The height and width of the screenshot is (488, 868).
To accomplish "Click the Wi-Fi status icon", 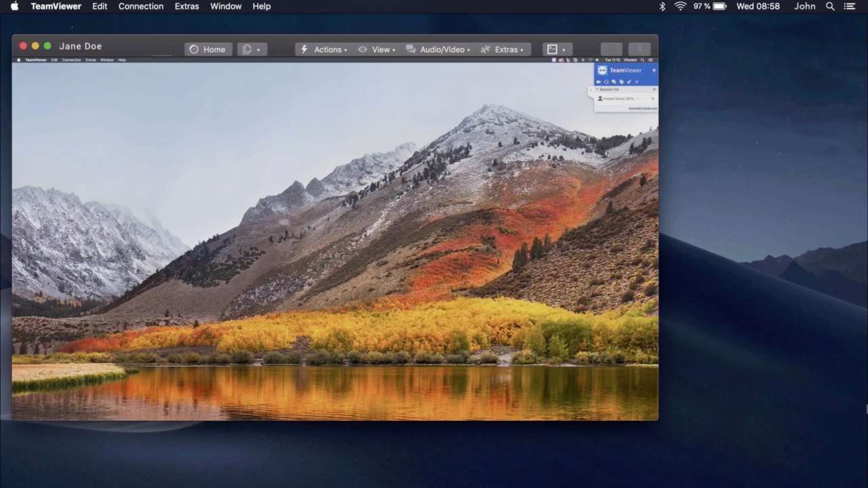I will [x=680, y=6].
